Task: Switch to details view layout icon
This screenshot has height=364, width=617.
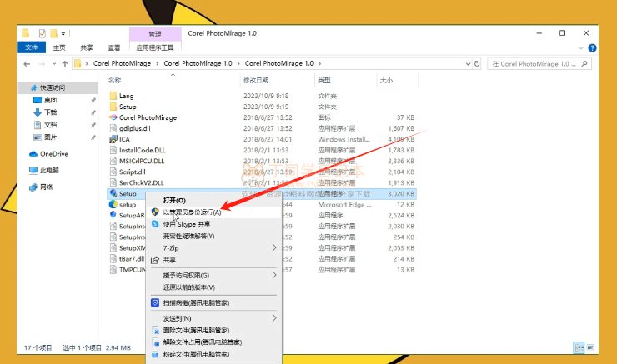Action: 579,347
